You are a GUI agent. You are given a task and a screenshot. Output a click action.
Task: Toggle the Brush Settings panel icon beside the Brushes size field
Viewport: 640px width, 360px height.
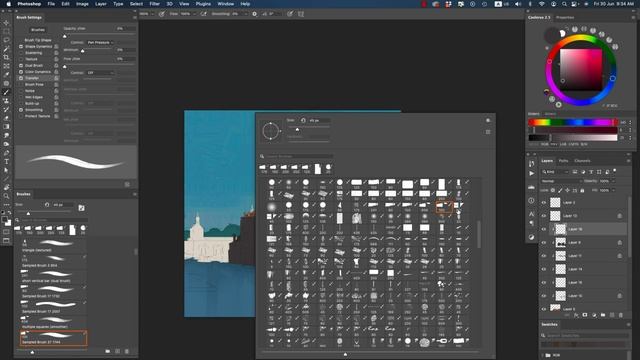pyautogui.click(x=82, y=208)
